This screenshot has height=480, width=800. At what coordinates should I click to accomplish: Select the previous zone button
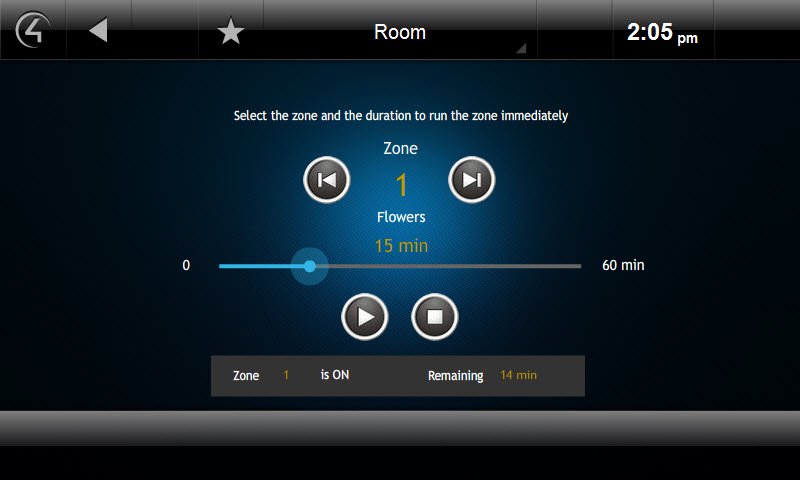click(327, 180)
